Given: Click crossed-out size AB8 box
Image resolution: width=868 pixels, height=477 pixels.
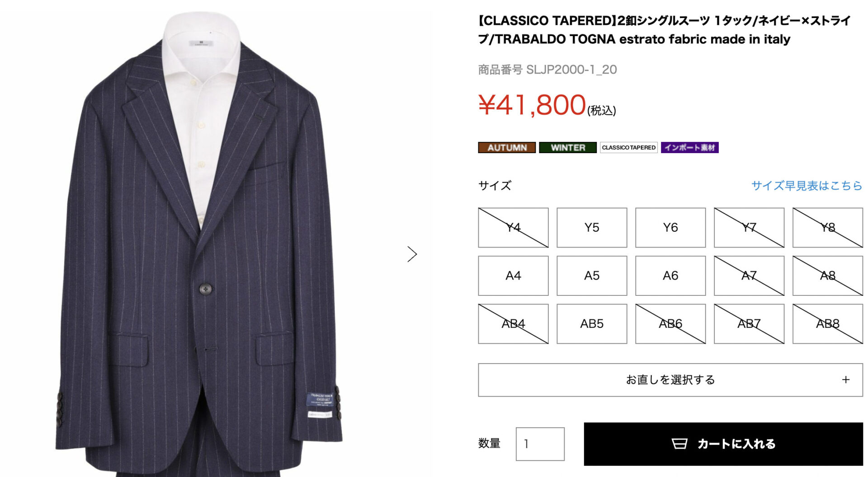Looking at the screenshot, I should (828, 324).
